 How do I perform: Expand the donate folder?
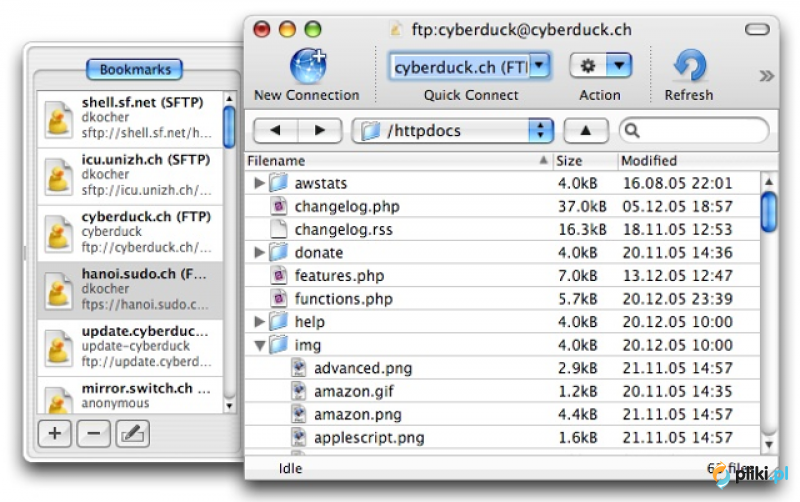pos(259,252)
